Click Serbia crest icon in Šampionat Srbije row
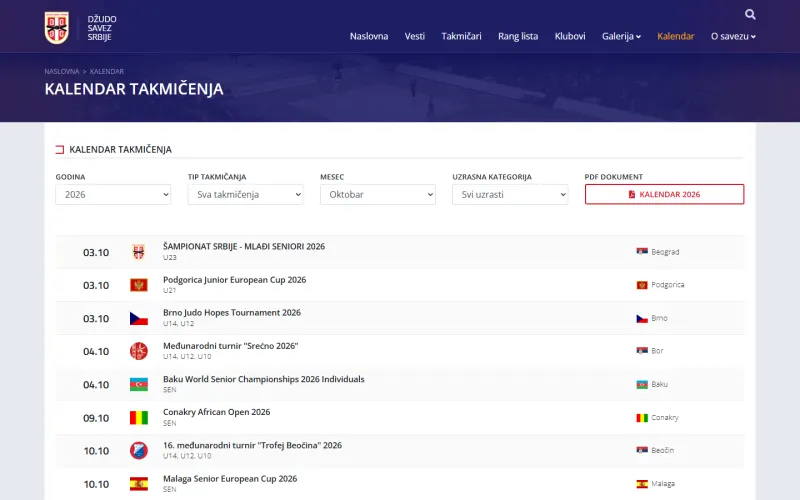The height and width of the screenshot is (500, 800). (139, 252)
